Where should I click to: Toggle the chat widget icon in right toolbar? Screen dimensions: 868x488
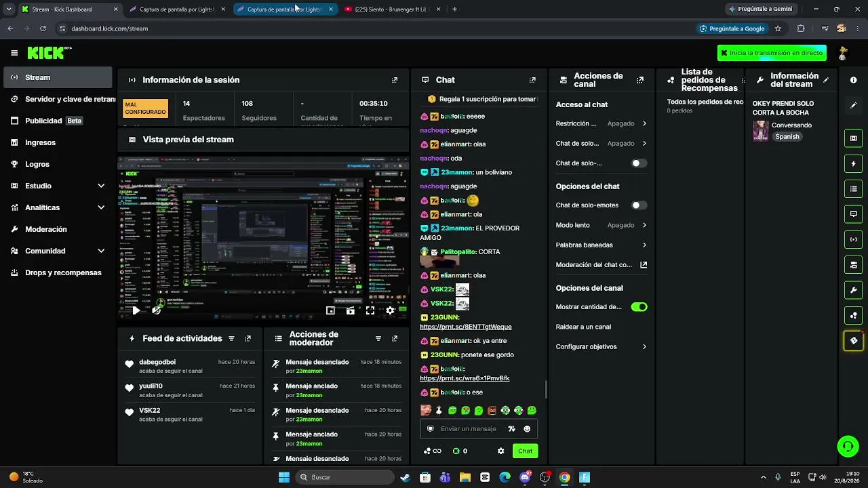853,214
